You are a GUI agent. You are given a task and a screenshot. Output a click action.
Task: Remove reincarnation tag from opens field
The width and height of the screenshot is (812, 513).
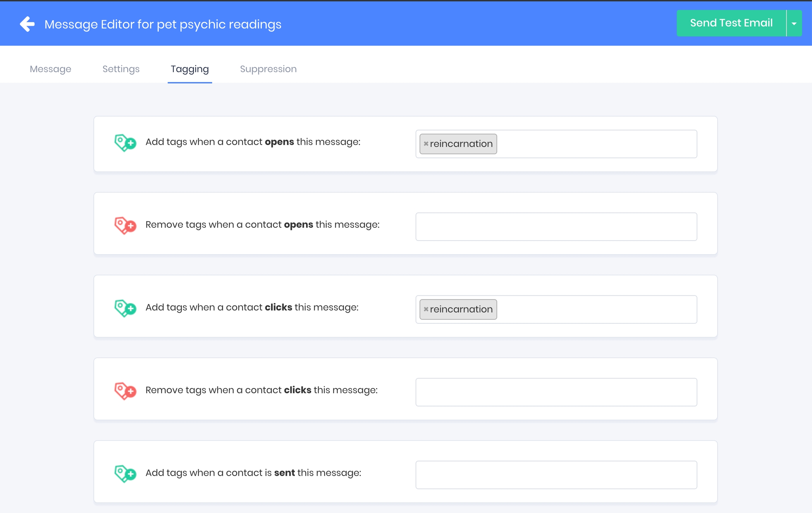point(426,144)
